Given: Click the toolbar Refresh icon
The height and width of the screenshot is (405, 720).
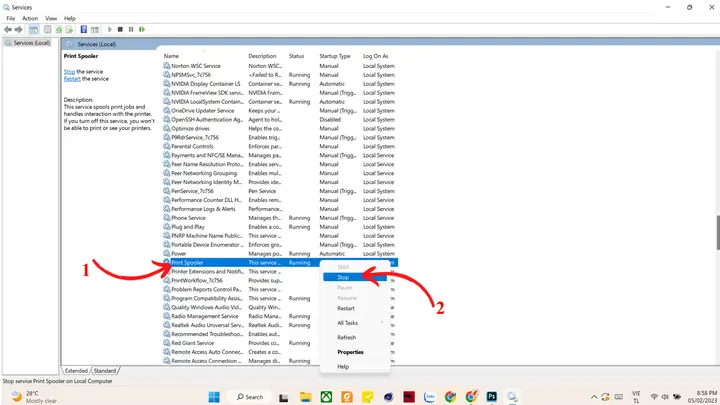Looking at the screenshot, I should [59, 29].
